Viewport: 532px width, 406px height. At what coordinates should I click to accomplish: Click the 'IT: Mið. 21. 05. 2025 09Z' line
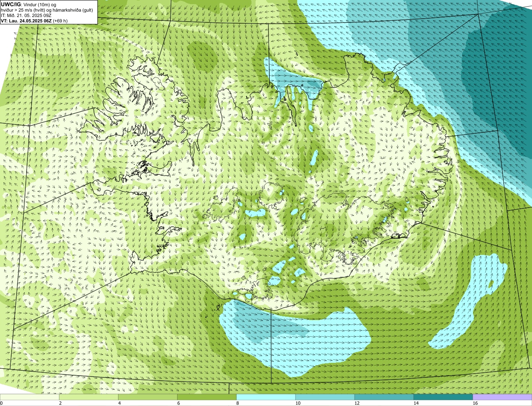26,15
